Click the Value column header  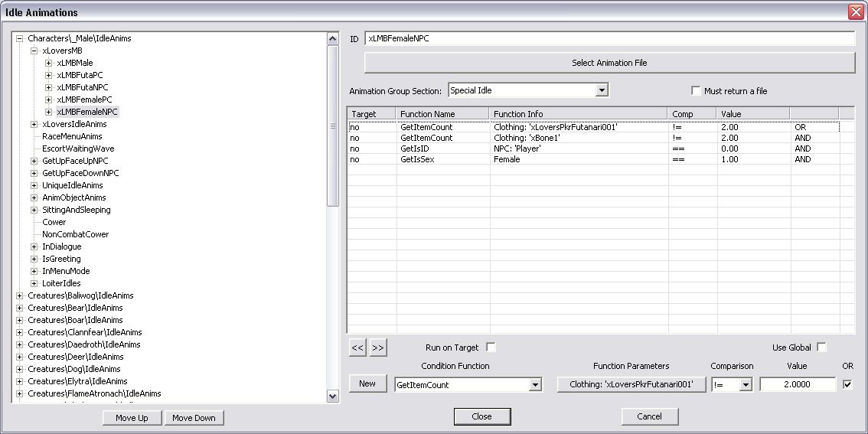coord(753,114)
